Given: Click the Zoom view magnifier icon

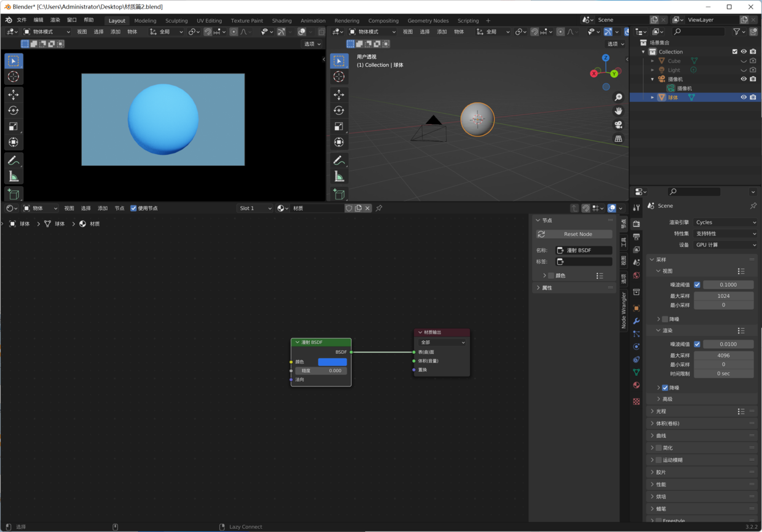Looking at the screenshot, I should [x=618, y=97].
